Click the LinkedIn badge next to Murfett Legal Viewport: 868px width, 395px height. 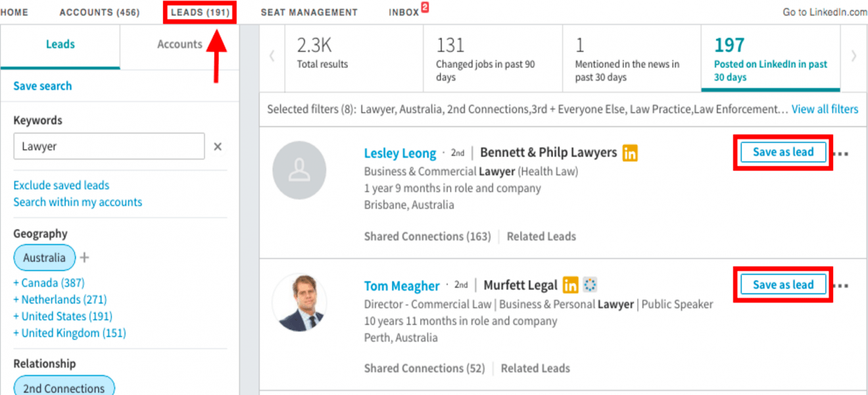[570, 285]
